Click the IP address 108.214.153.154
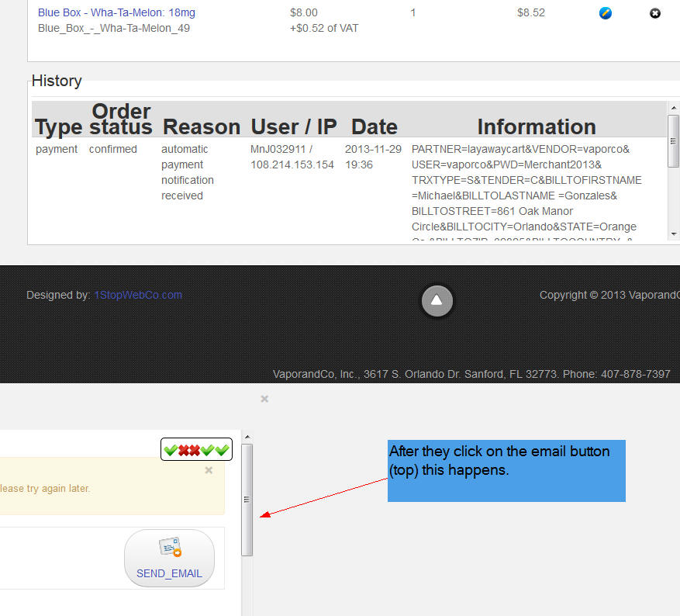The width and height of the screenshot is (680, 616). tap(292, 164)
